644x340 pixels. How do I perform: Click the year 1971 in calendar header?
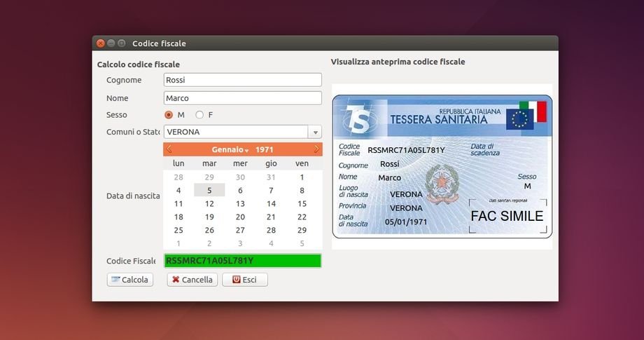click(264, 149)
